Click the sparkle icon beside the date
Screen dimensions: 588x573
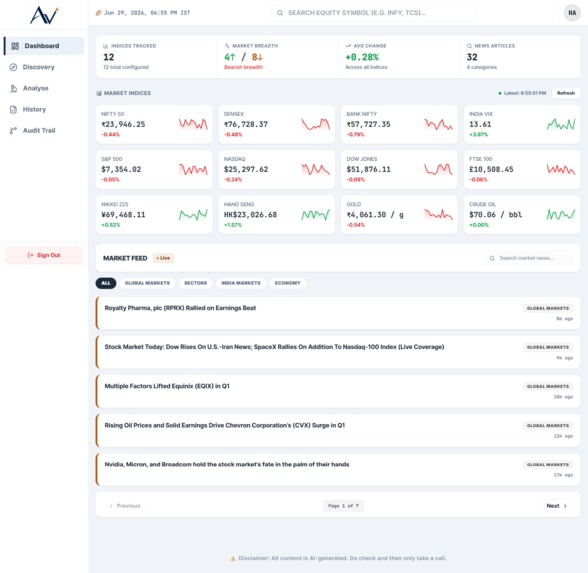point(98,13)
